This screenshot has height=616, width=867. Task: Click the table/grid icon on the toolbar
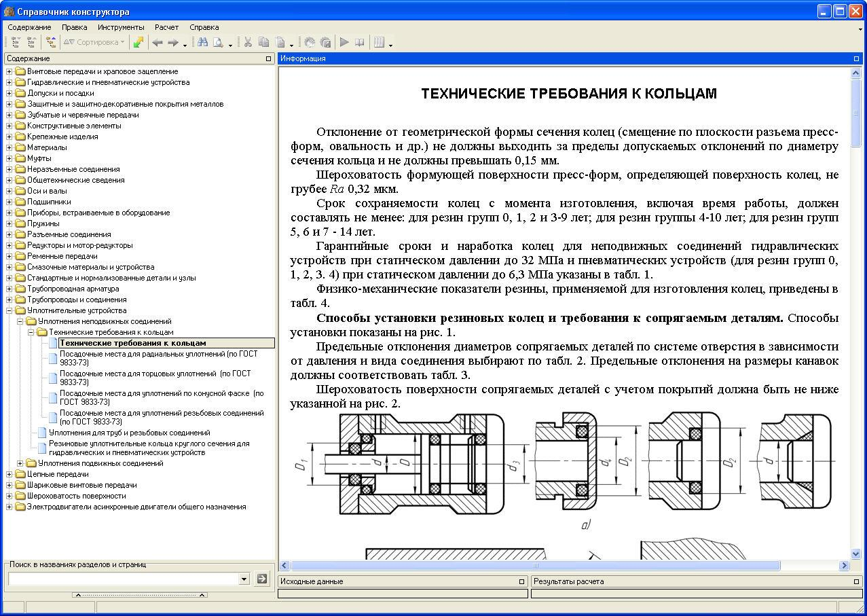379,42
